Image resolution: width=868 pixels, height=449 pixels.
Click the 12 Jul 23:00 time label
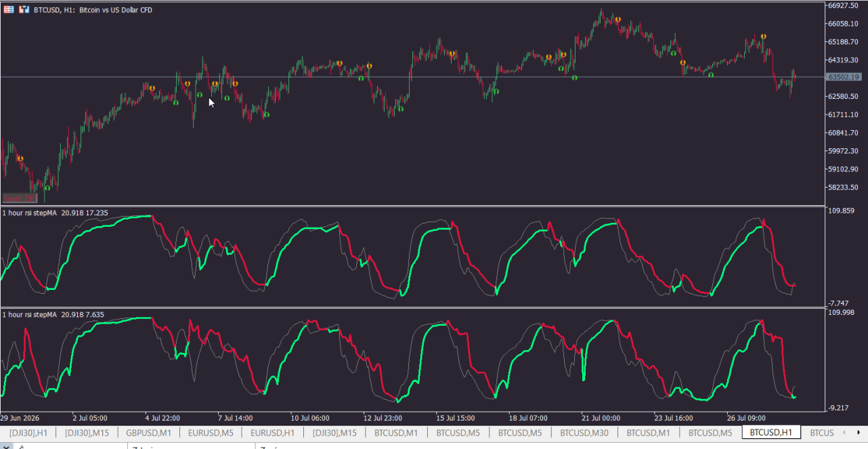(x=383, y=418)
